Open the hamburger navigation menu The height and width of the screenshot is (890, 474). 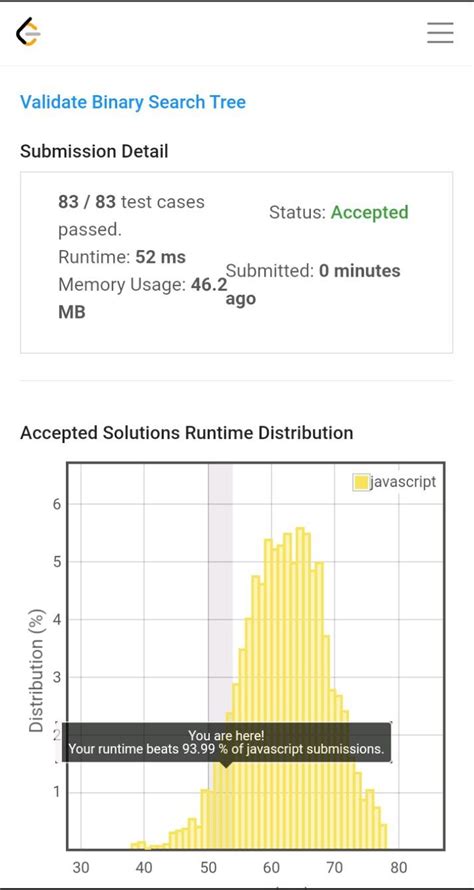[x=440, y=32]
